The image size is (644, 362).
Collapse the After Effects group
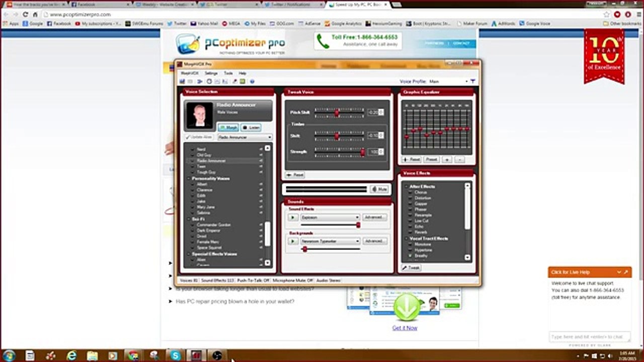(x=406, y=187)
